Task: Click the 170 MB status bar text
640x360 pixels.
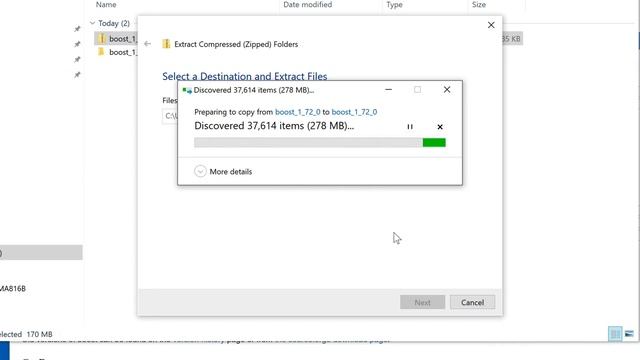Action: click(39, 334)
